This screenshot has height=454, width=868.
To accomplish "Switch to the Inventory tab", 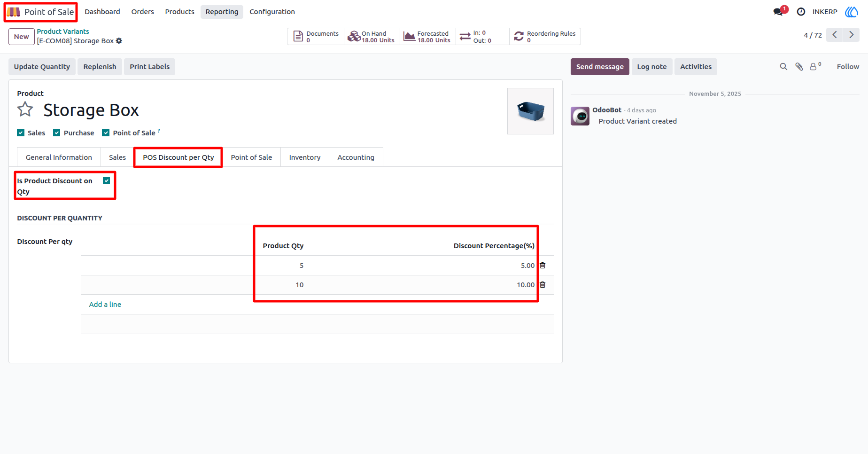I will [x=305, y=157].
